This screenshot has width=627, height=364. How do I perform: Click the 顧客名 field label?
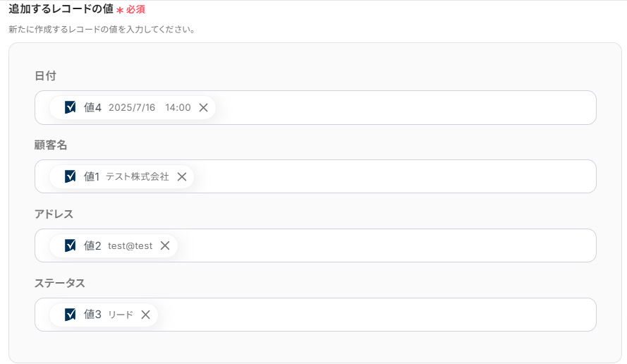pos(50,145)
